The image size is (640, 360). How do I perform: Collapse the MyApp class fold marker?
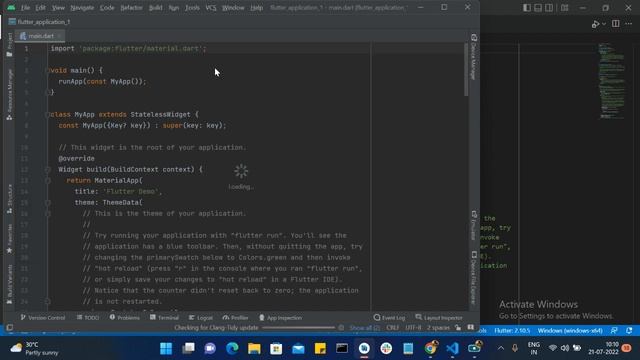click(x=48, y=115)
